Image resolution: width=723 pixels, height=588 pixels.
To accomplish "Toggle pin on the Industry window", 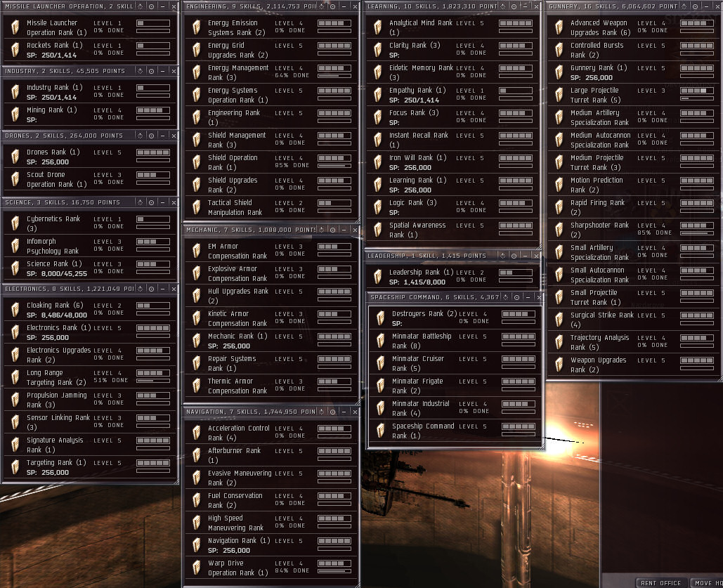I will (151, 71).
